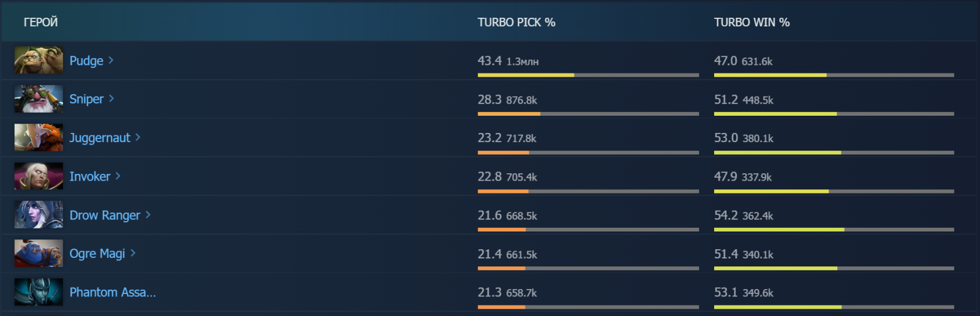The height and width of the screenshot is (316, 980).
Task: Sort by TURBO WIN % column
Action: [x=752, y=22]
